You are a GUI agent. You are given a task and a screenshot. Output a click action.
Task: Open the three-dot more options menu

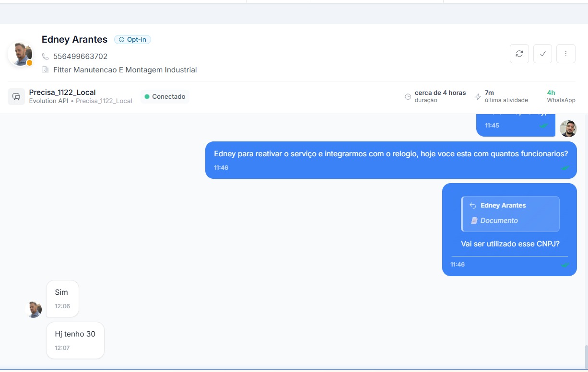point(565,54)
